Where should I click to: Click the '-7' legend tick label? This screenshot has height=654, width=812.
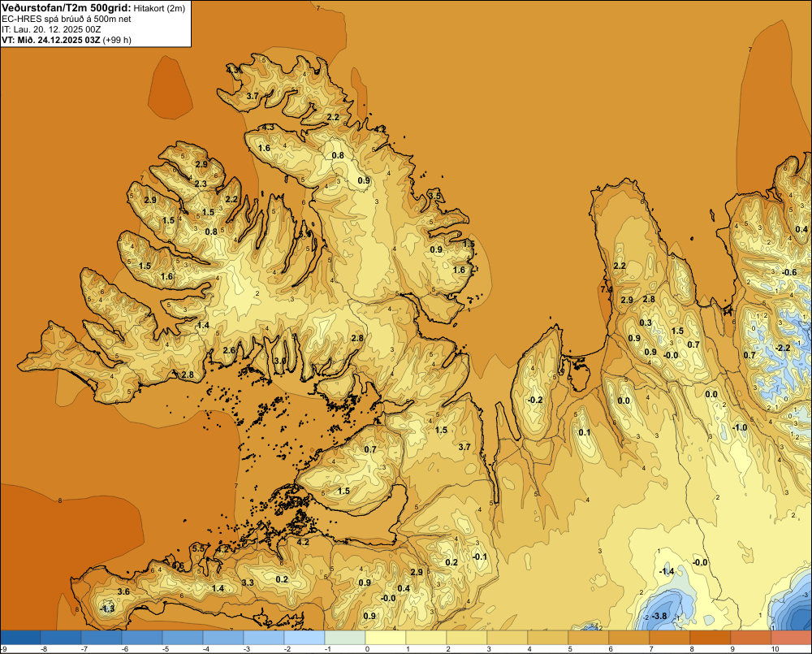coord(84,649)
